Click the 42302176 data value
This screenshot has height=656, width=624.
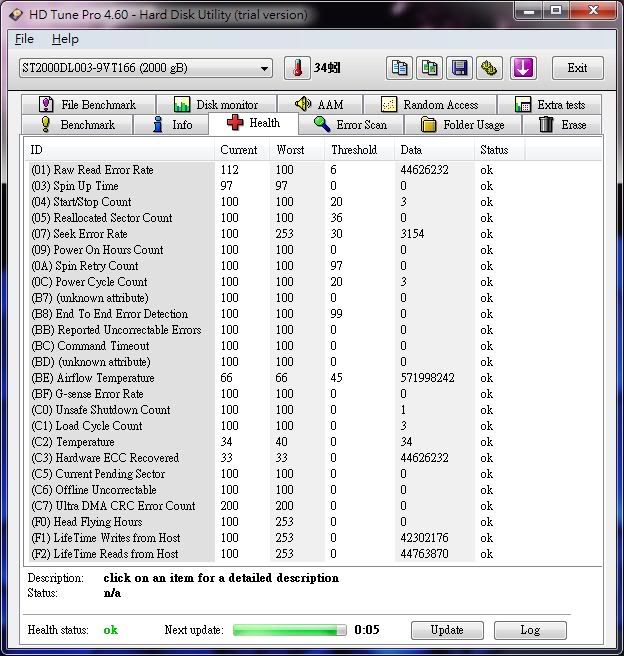pyautogui.click(x=424, y=538)
